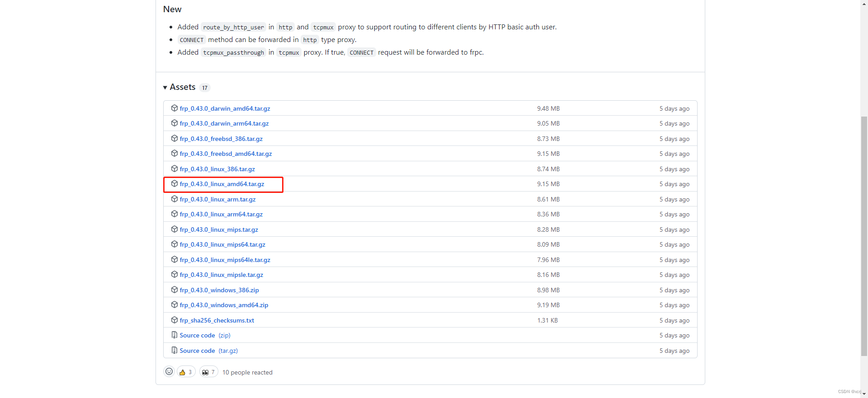This screenshot has height=398, width=868.
Task: Download frp_0.43.0_linux_mips64le.tar.gz
Action: 225,260
